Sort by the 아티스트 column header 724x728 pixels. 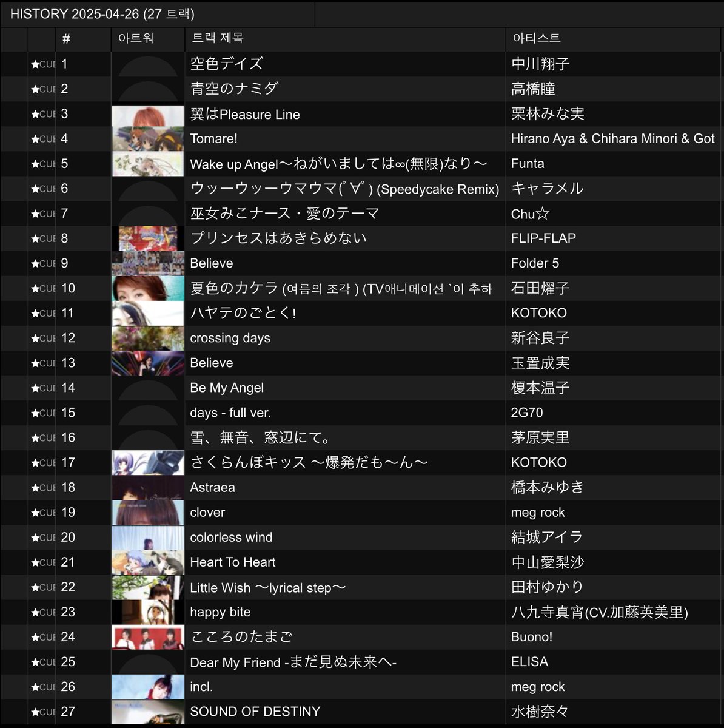614,39
